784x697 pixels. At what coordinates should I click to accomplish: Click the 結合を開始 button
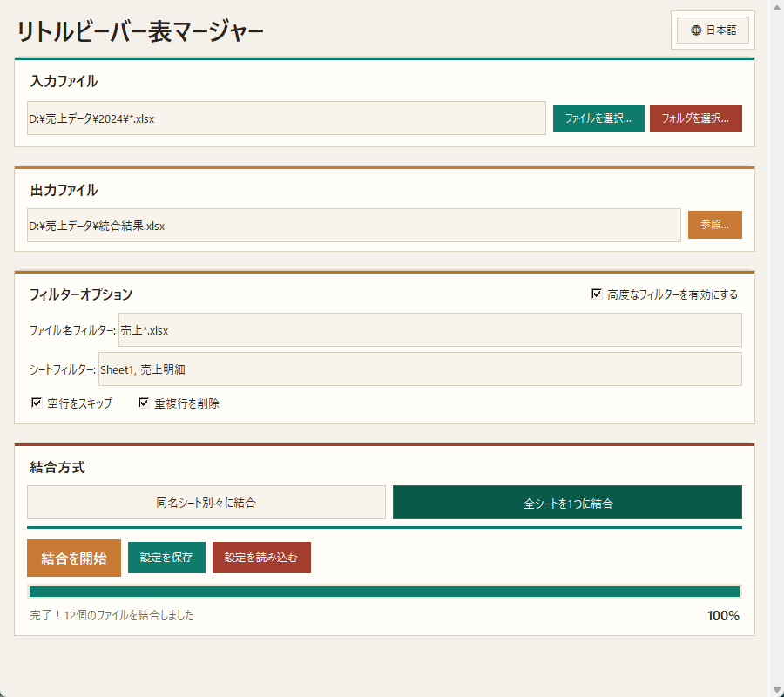coord(74,558)
